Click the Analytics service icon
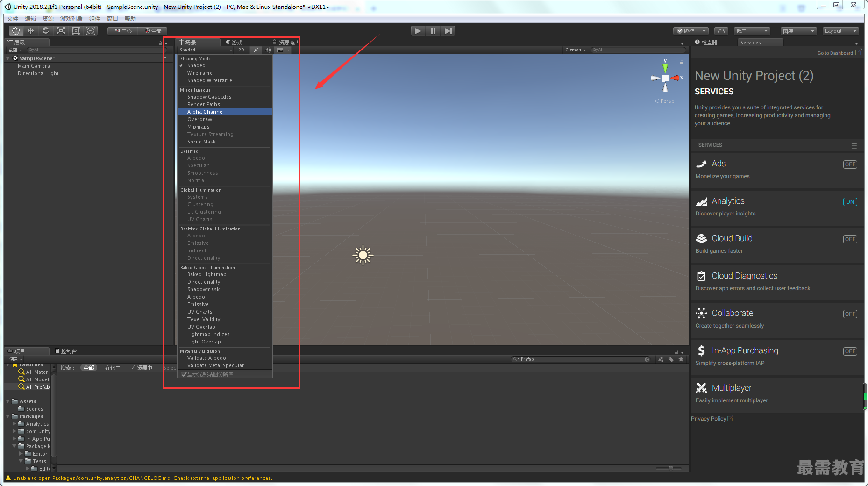The image size is (868, 486). pos(701,201)
